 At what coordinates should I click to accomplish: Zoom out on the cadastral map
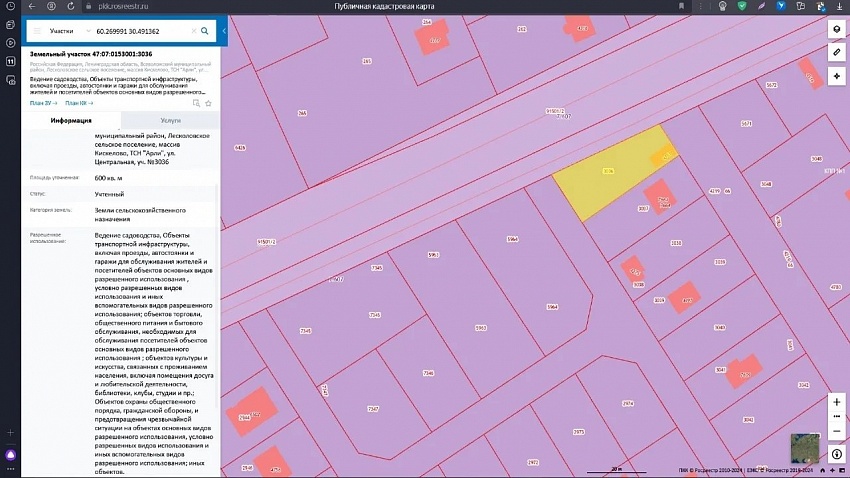(x=836, y=431)
